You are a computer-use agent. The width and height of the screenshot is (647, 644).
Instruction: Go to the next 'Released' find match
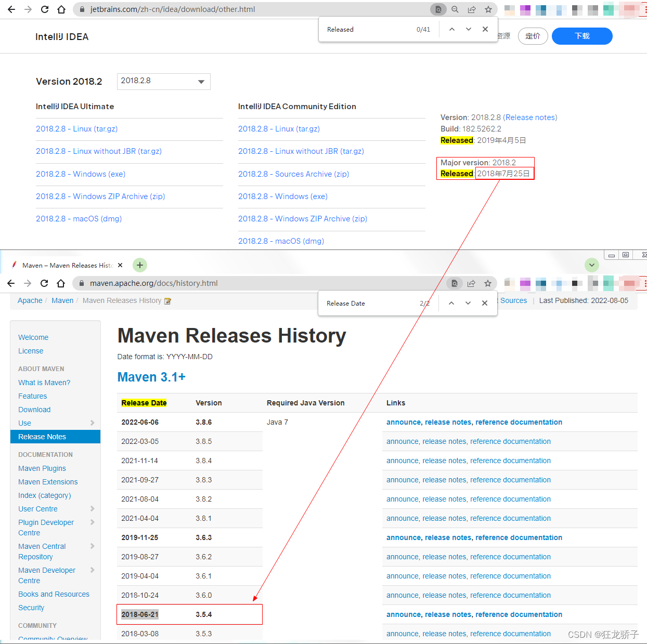point(469,30)
